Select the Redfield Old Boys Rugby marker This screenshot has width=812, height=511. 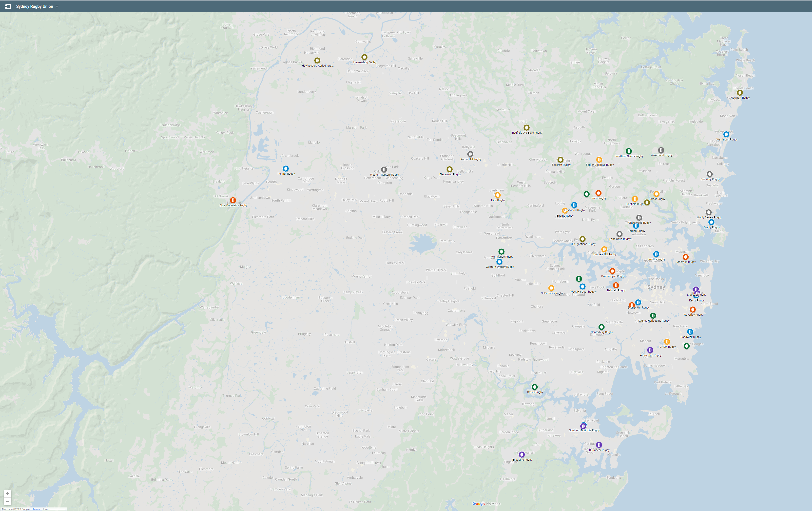click(x=526, y=127)
